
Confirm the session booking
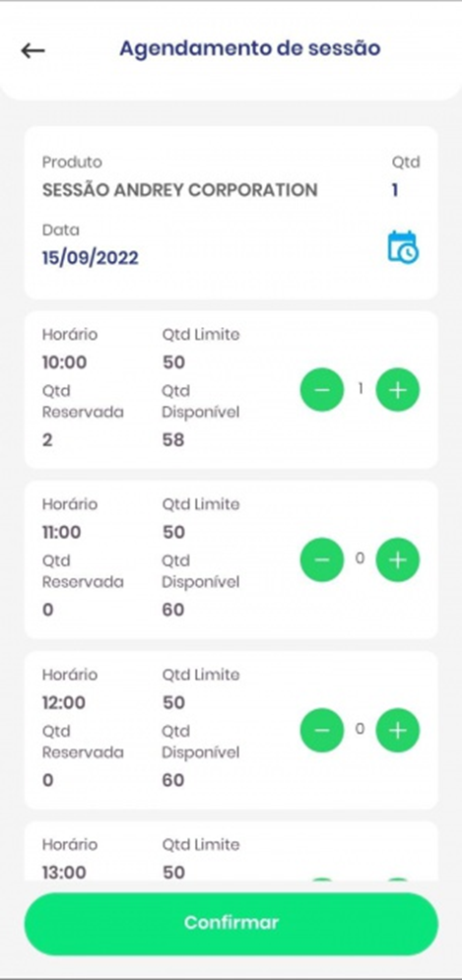point(231,924)
